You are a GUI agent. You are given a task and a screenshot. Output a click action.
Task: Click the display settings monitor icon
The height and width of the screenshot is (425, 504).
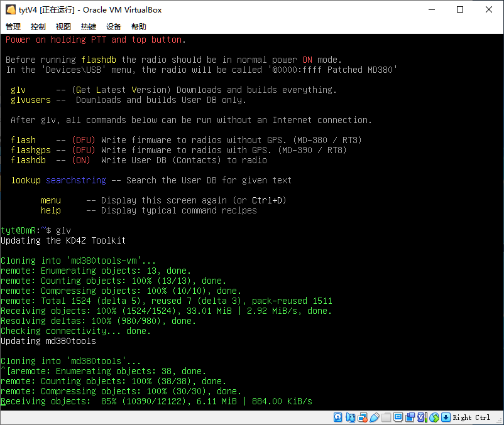(x=398, y=417)
